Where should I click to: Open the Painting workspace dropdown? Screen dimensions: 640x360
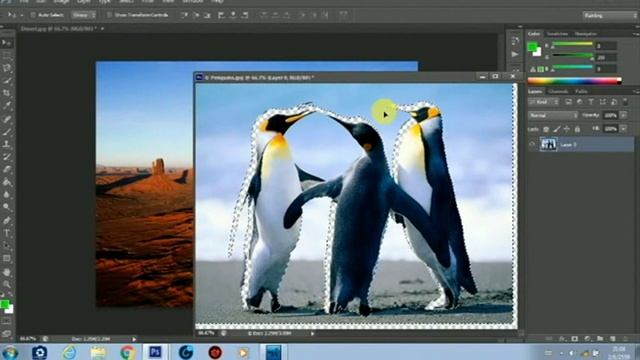pos(610,16)
